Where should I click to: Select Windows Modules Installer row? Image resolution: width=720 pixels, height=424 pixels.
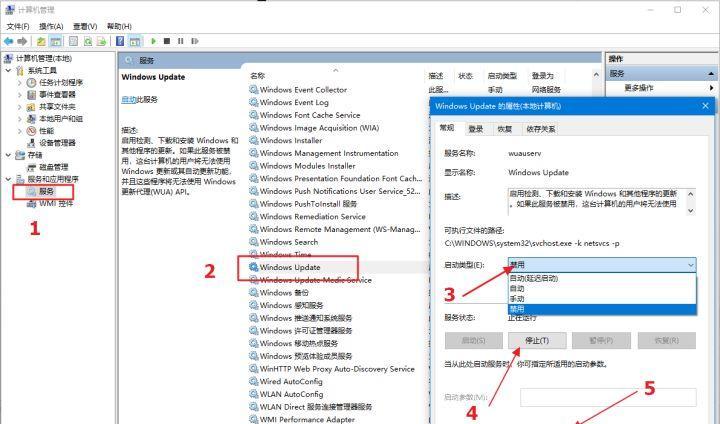pos(302,166)
